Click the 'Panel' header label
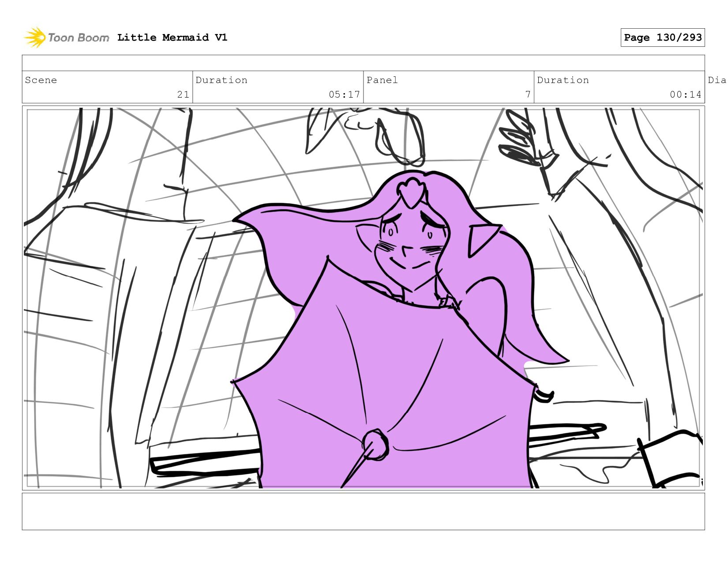Screen dimensions: 728x563 (x=382, y=80)
